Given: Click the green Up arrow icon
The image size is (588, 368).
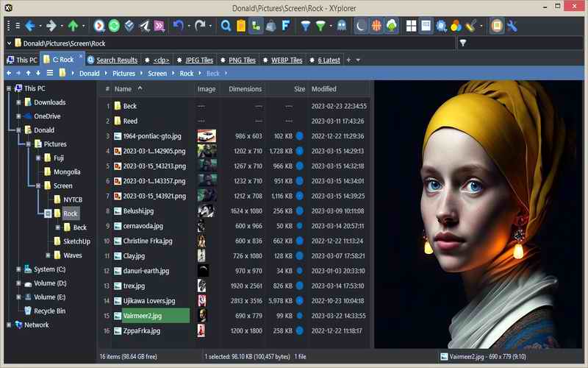Looking at the screenshot, I should (73, 26).
